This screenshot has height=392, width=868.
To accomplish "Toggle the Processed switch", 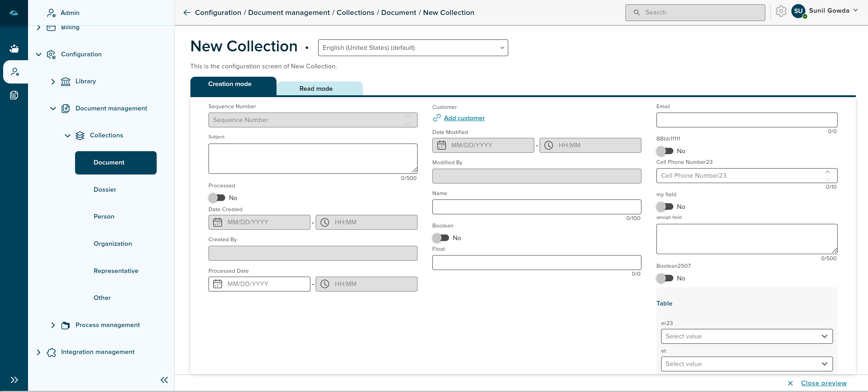I will [217, 198].
